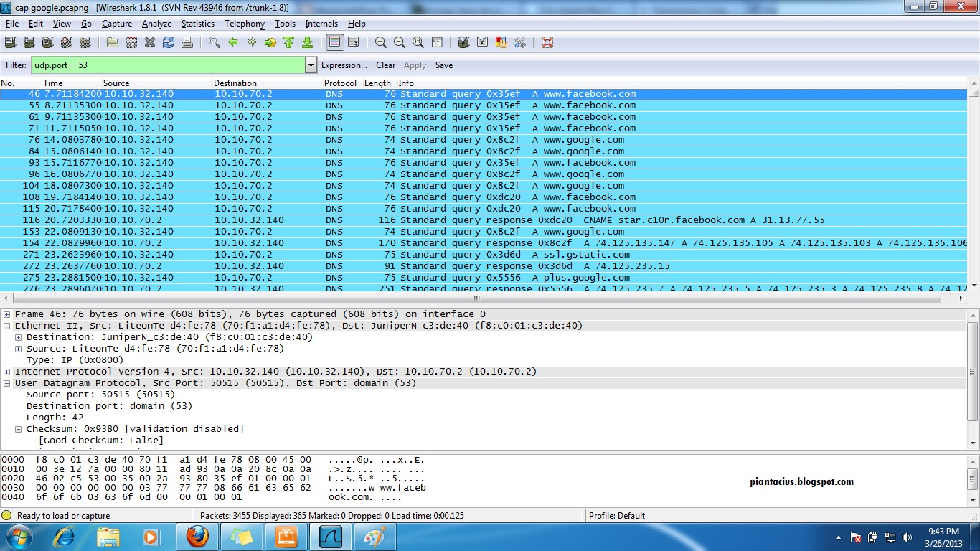Image resolution: width=980 pixels, height=551 pixels.
Task: Select the Firefox taskbar icon
Action: pos(197,537)
